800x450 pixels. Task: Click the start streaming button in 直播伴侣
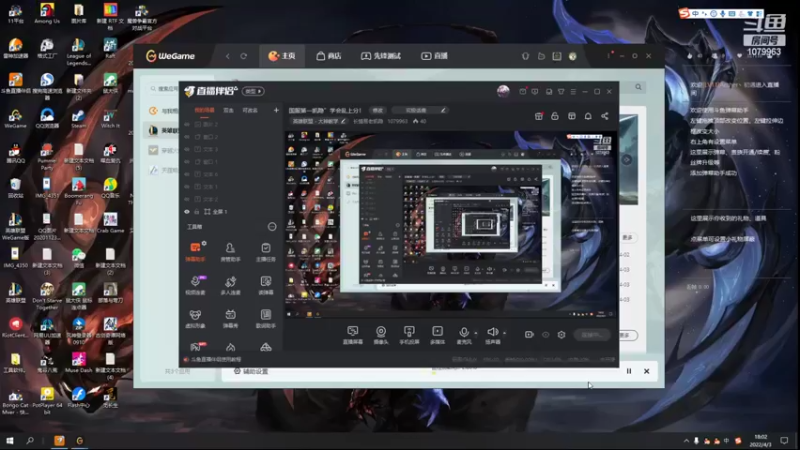591,335
